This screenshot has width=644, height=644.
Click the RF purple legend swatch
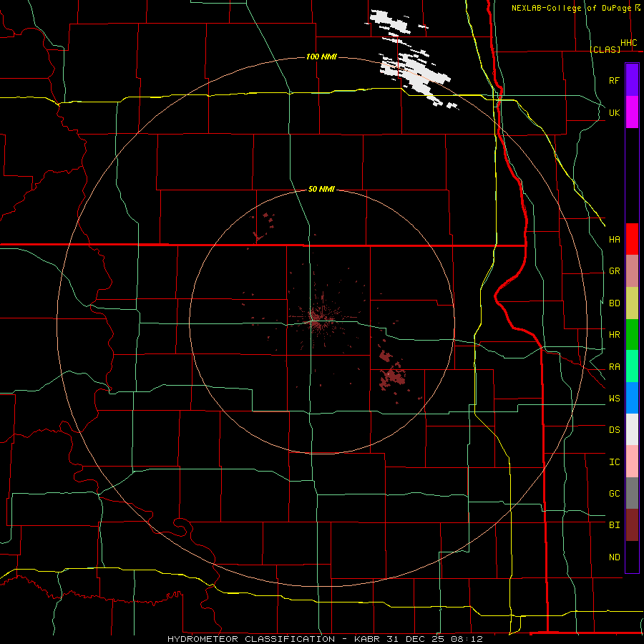pos(632,80)
